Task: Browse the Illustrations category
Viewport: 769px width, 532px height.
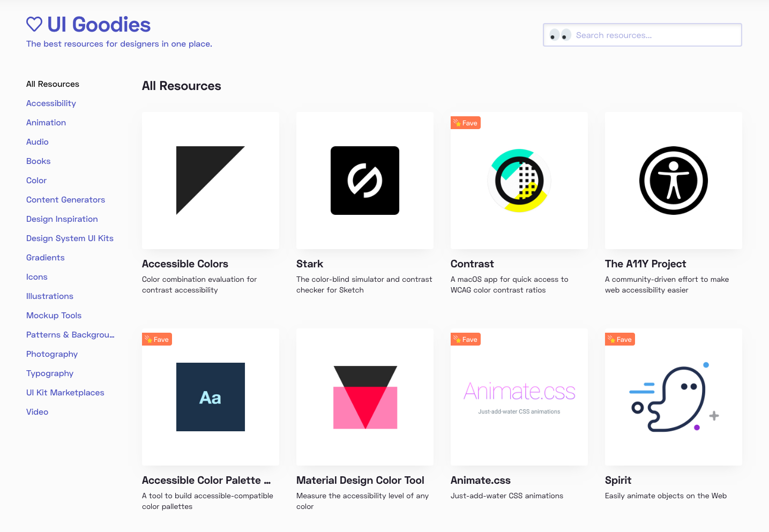Action: click(50, 296)
